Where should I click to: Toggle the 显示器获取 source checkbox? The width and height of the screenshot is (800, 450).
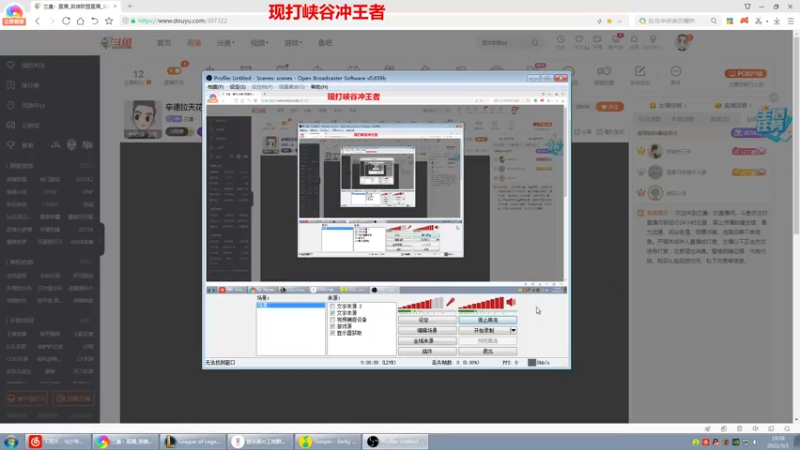click(333, 333)
